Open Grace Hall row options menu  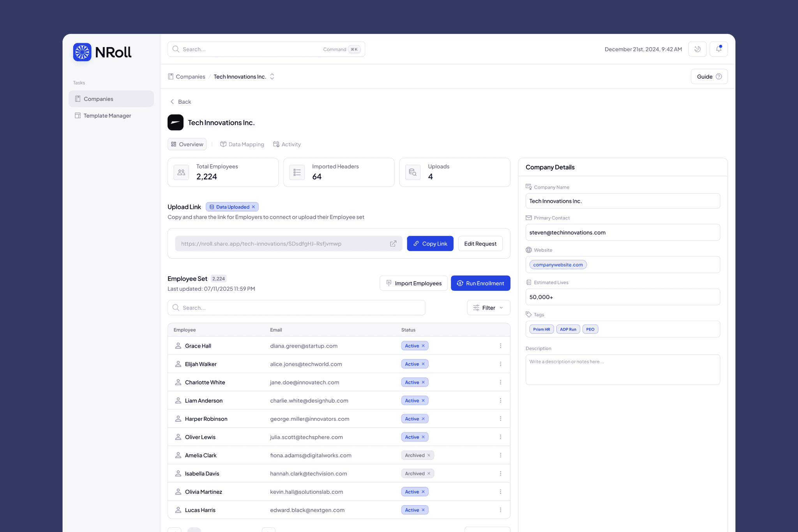click(x=500, y=346)
